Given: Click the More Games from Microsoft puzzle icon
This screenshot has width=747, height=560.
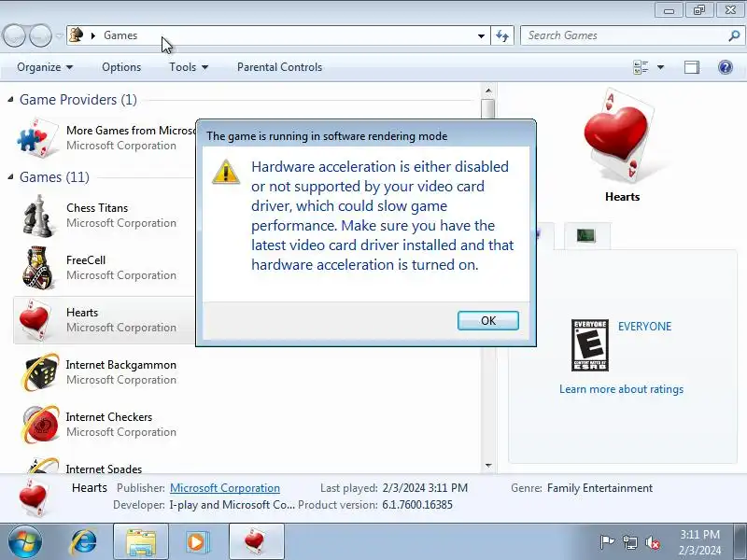Looking at the screenshot, I should pyautogui.click(x=37, y=137).
